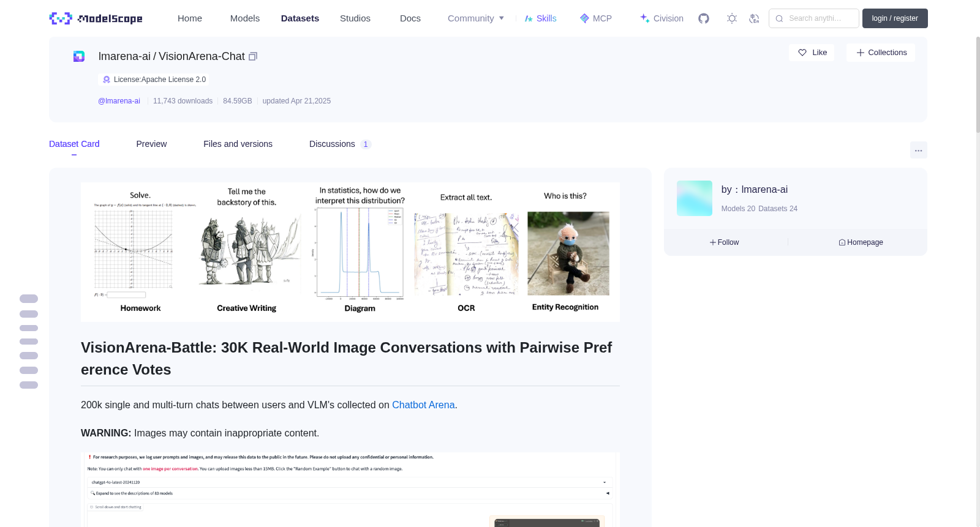Screen dimensions: 980x527
Task: Jump to first section via top outline marker
Action: coord(29,299)
